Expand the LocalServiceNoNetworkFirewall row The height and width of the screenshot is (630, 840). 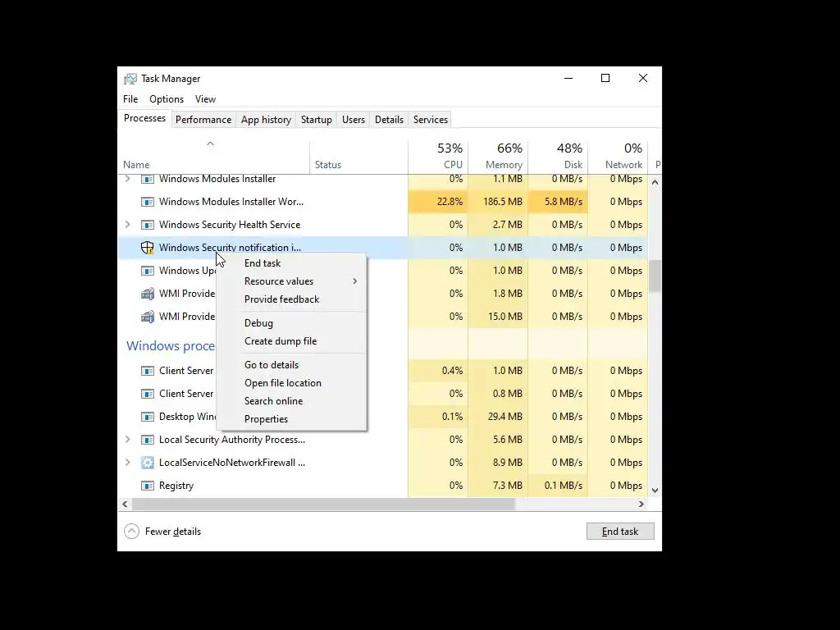pos(127,463)
